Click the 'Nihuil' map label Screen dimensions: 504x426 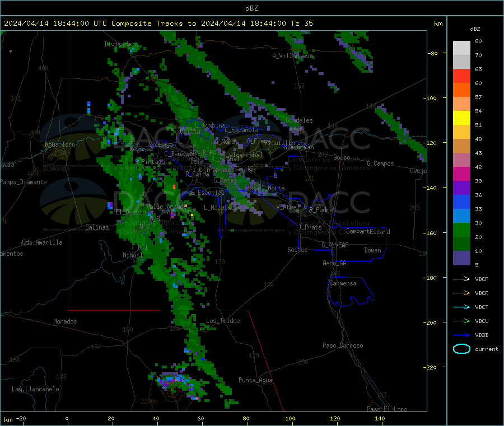click(132, 255)
